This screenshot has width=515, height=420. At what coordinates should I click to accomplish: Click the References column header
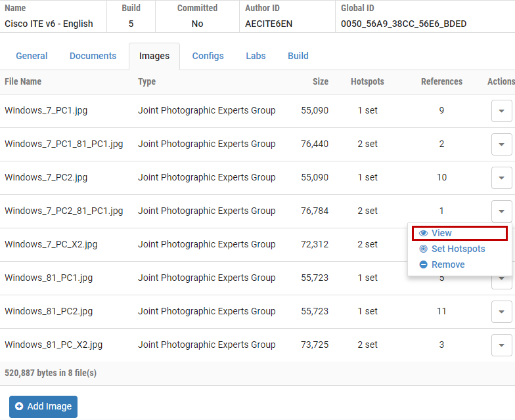click(441, 81)
